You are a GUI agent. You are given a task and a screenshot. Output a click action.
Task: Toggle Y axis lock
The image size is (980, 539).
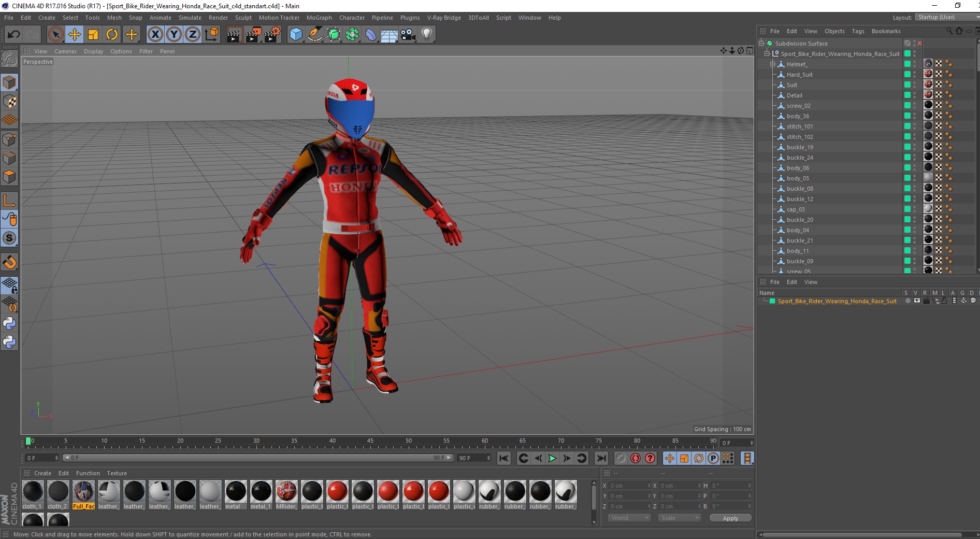[x=174, y=35]
